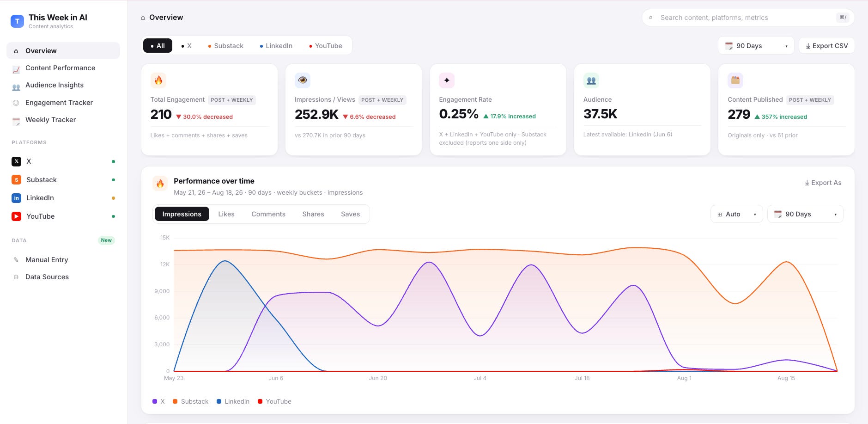Switch to the Likes metric tab
The height and width of the screenshot is (424, 868).
[226, 214]
